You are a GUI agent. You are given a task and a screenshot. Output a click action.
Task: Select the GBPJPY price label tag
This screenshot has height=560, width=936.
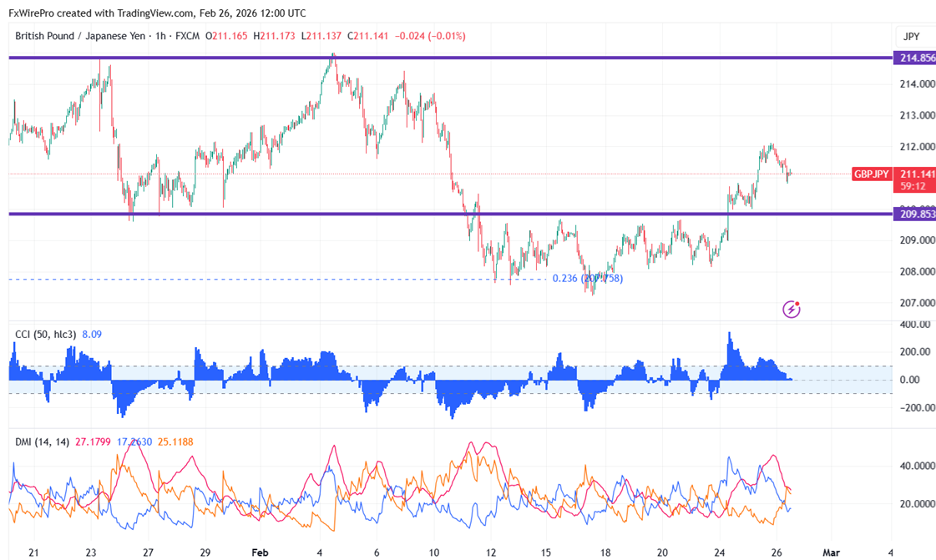coord(872,174)
